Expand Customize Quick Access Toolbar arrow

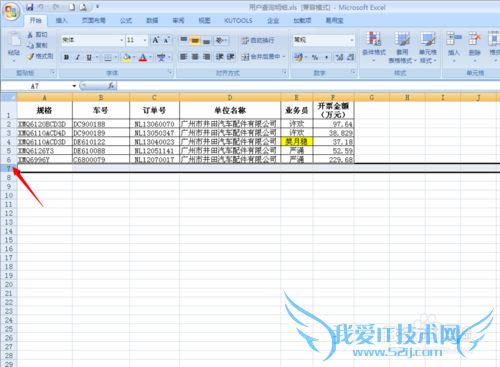pyautogui.click(x=97, y=7)
